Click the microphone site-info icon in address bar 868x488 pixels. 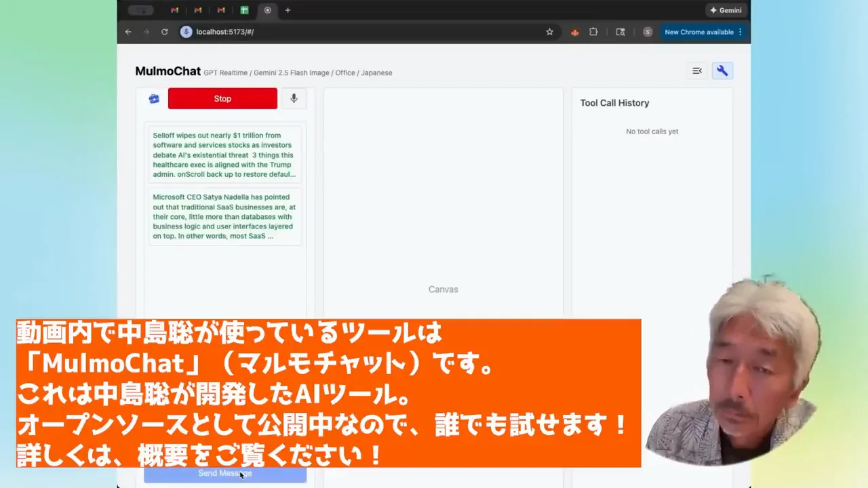click(186, 32)
